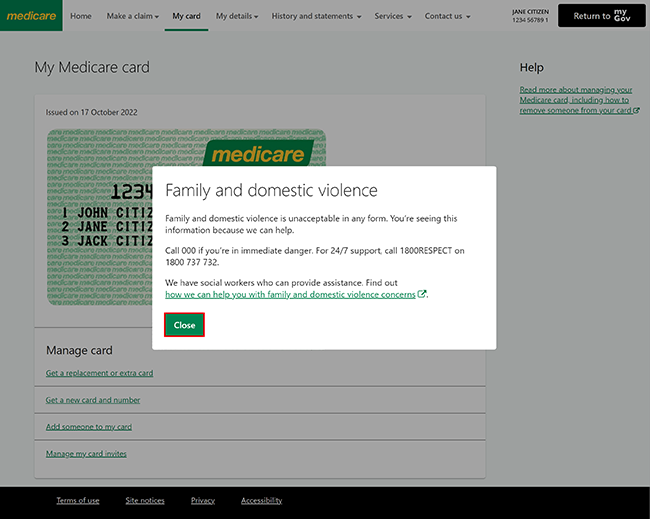The image size is (650, 519).
Task: Click the Medicare card image
Action: pyautogui.click(x=99, y=218)
